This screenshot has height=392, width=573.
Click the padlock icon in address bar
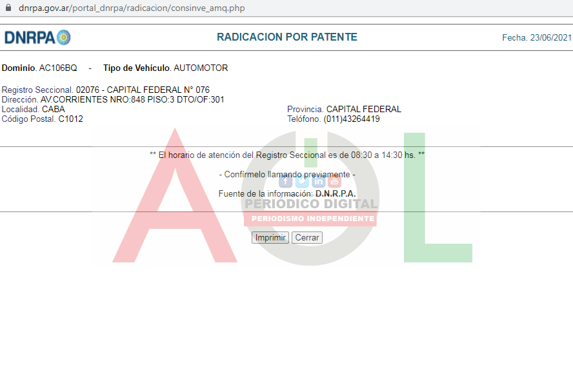tap(8, 8)
